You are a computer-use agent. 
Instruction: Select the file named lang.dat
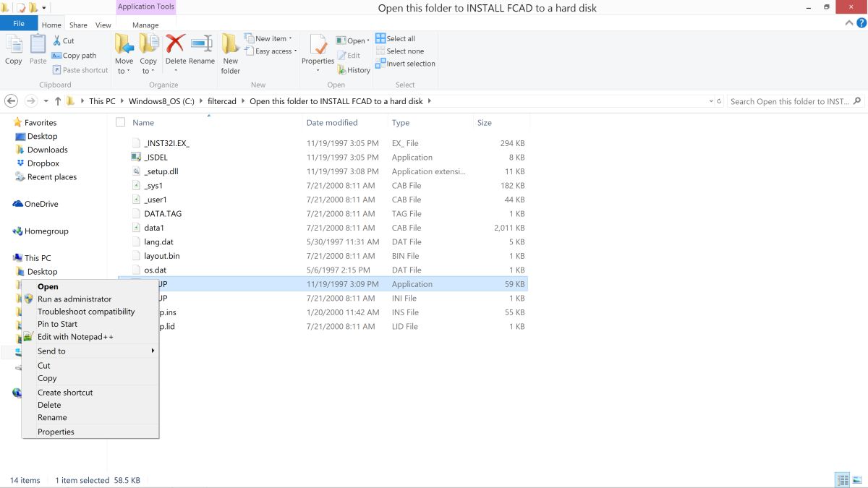(x=158, y=242)
